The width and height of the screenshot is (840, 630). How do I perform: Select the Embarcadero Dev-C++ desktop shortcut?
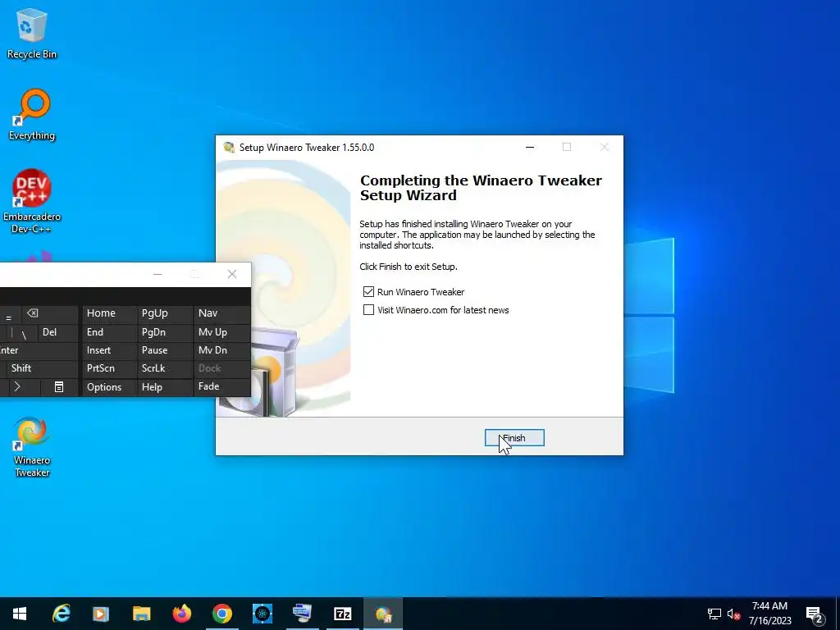pos(32,202)
